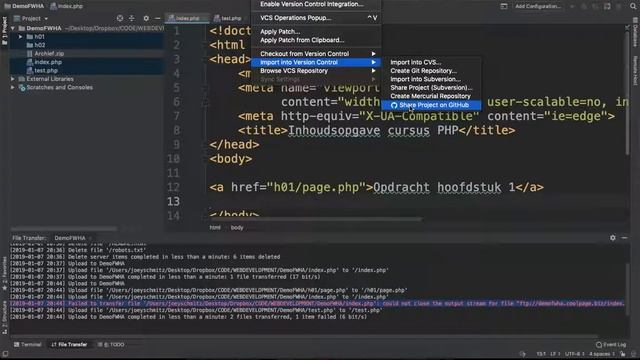Open Add Configuration dropdown
The width and height of the screenshot is (640, 360).
[x=538, y=6]
